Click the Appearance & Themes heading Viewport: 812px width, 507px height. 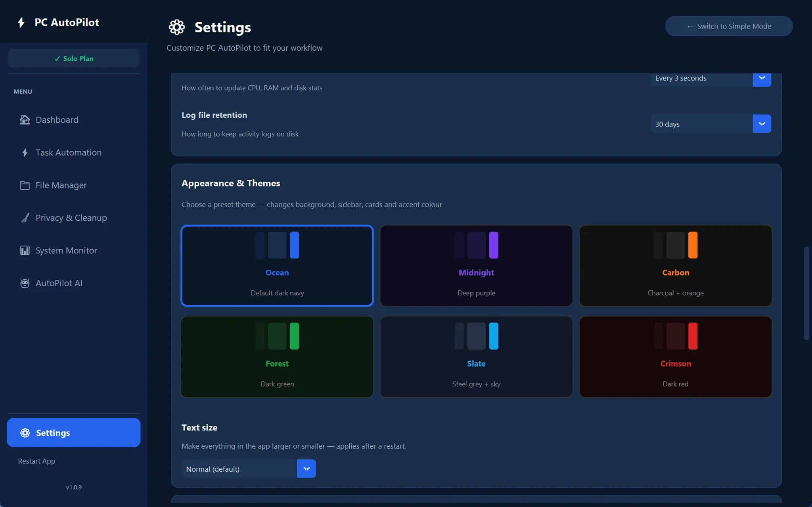(x=231, y=183)
